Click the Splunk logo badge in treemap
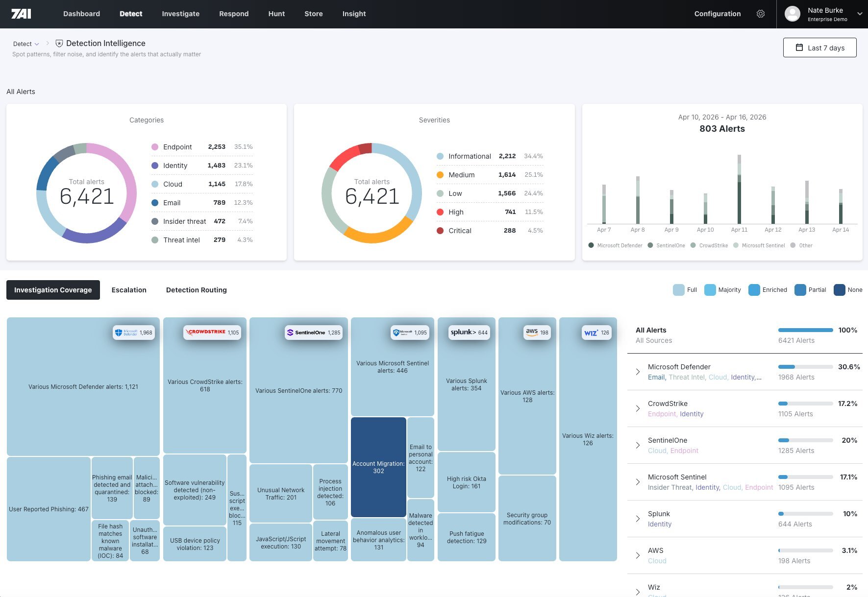The width and height of the screenshot is (868, 597). tap(469, 333)
